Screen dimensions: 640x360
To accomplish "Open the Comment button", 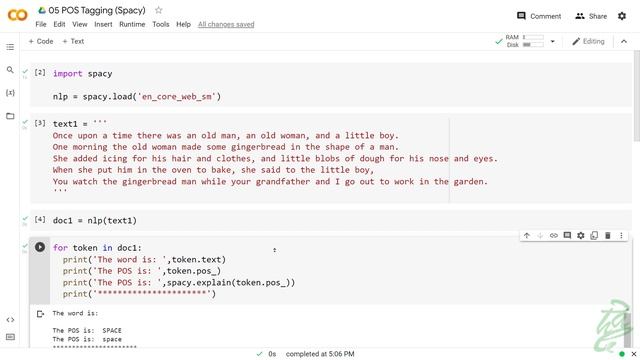I will point(539,16).
